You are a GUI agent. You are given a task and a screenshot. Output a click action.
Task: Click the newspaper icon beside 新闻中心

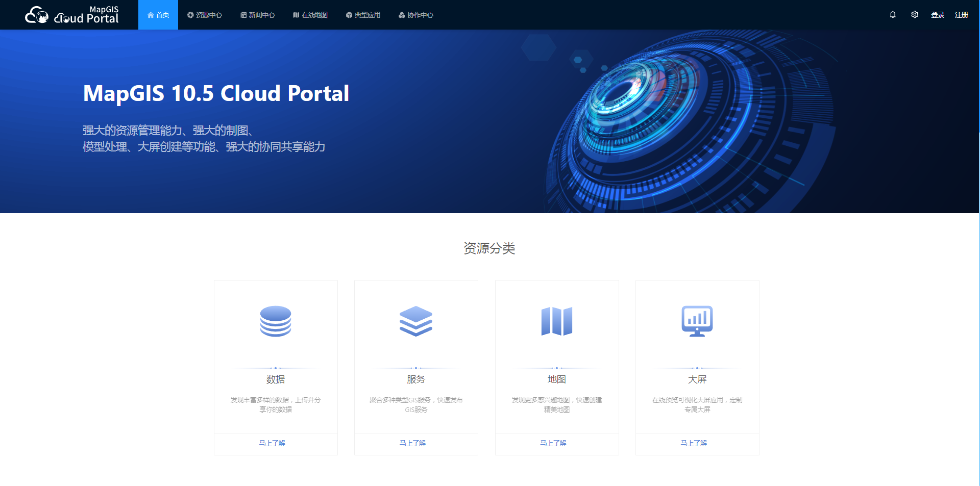click(243, 15)
